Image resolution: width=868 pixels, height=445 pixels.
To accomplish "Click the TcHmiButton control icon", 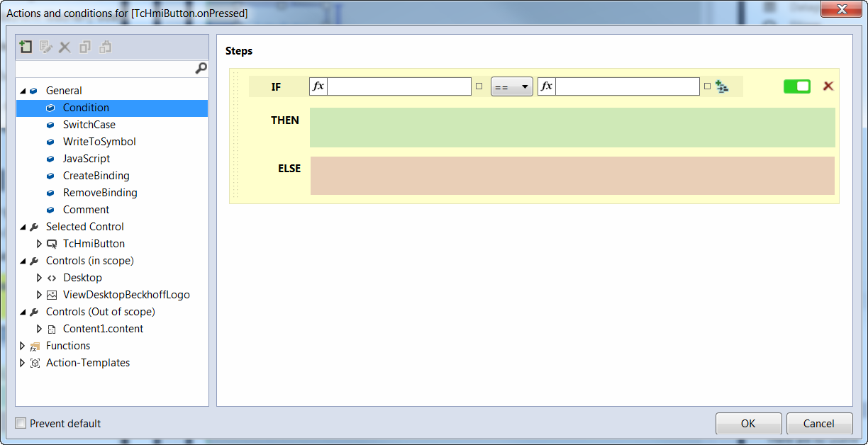I will [x=51, y=244].
